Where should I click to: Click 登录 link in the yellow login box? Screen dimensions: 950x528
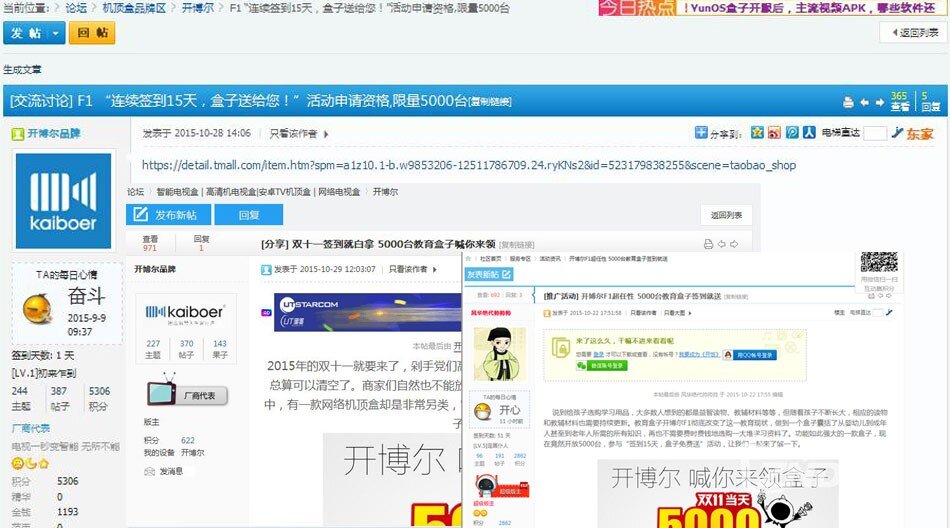tap(599, 354)
